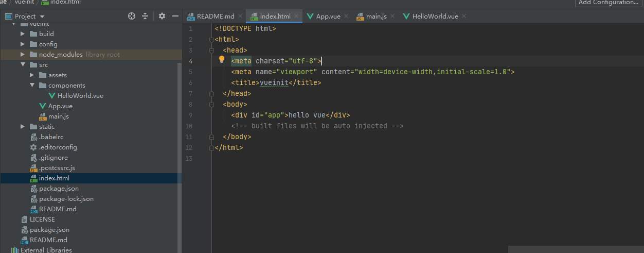Click the .postcssrc.js file icon
The width and height of the screenshot is (644, 253).
pyautogui.click(x=33, y=168)
